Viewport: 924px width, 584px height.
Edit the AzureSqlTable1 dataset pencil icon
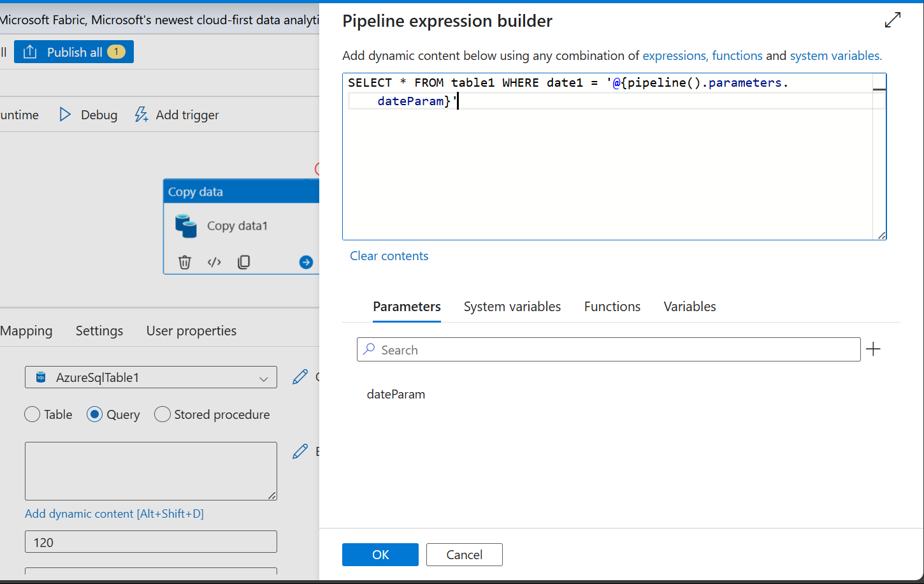[300, 377]
